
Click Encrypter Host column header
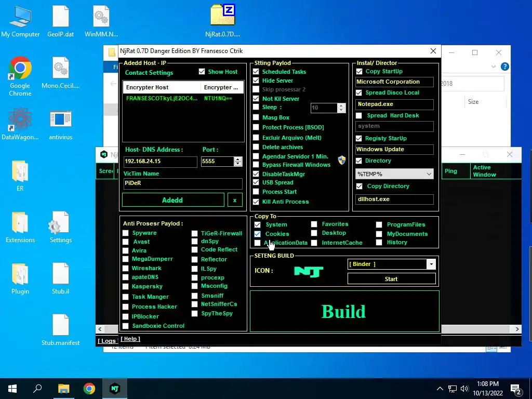[162, 87]
